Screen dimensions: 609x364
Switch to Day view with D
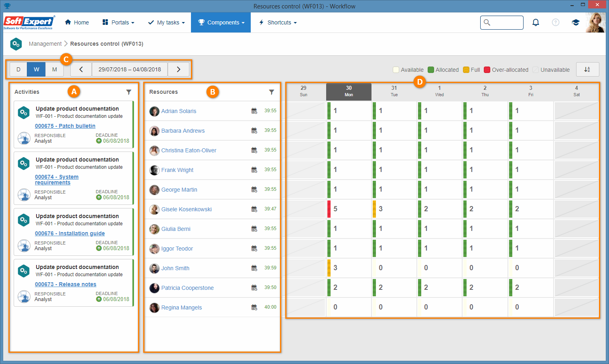pos(18,69)
